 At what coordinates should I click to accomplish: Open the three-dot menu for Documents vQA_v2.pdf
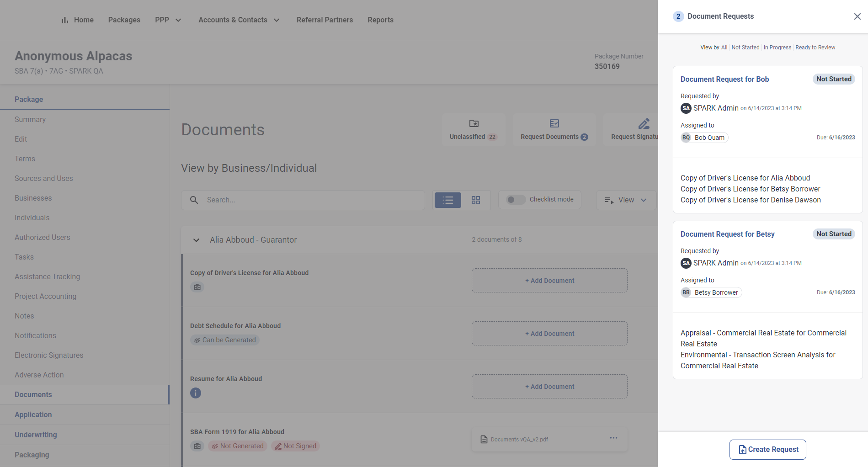(x=613, y=438)
